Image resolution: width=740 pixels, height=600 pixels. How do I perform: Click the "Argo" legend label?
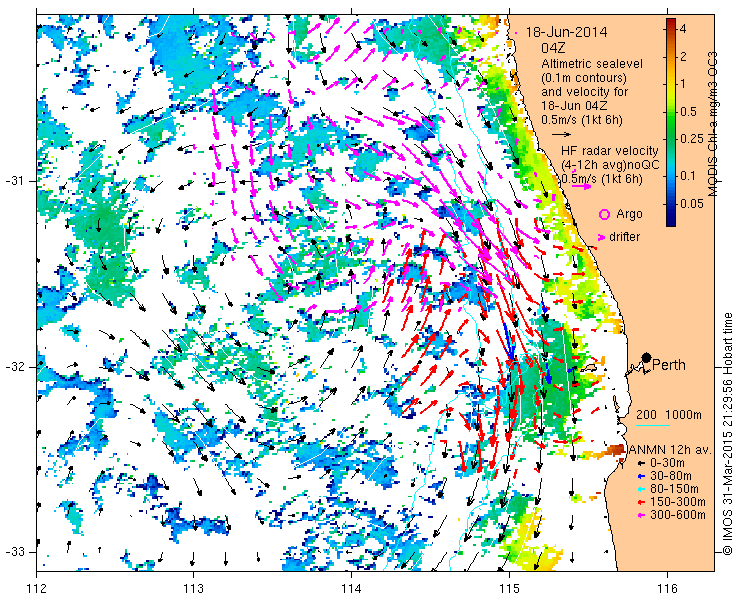click(x=629, y=214)
